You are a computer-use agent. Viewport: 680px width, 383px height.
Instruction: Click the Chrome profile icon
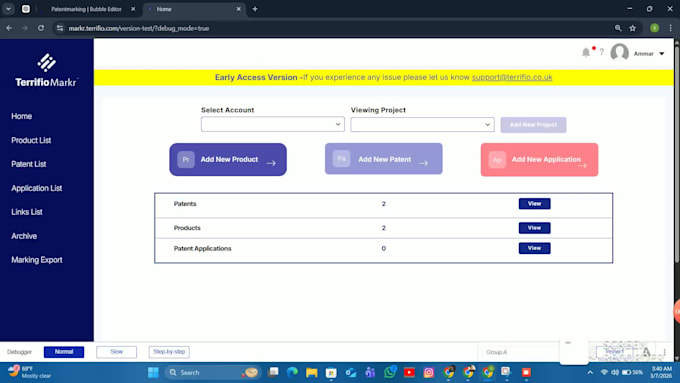[654, 28]
